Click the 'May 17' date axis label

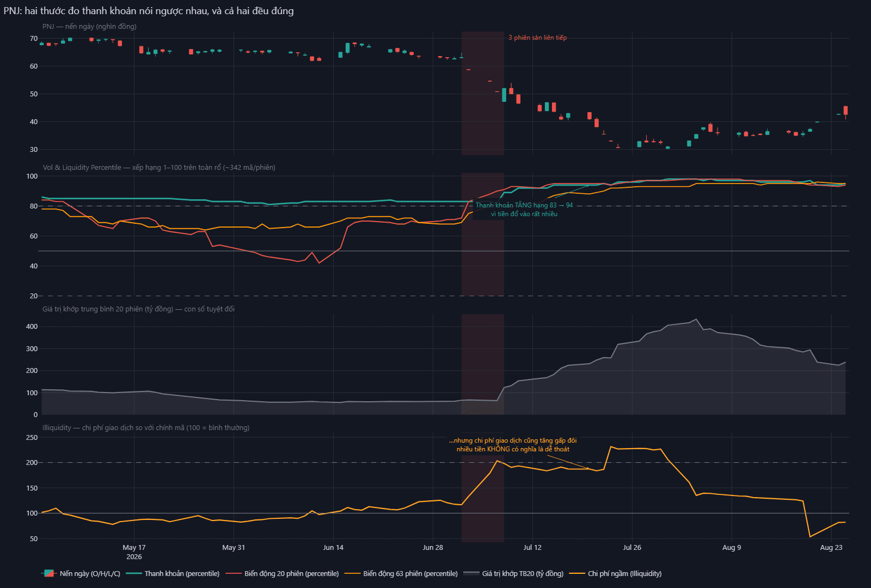[134, 547]
